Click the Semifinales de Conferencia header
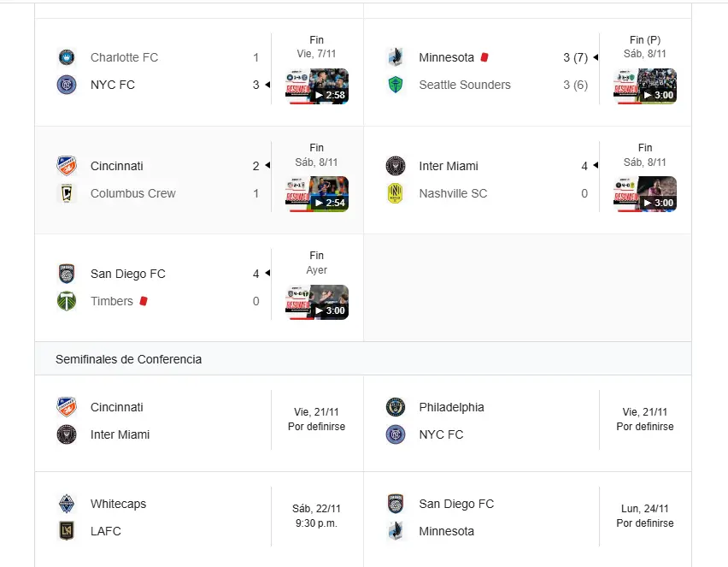Screen dimensions: 728x567 tap(128, 359)
